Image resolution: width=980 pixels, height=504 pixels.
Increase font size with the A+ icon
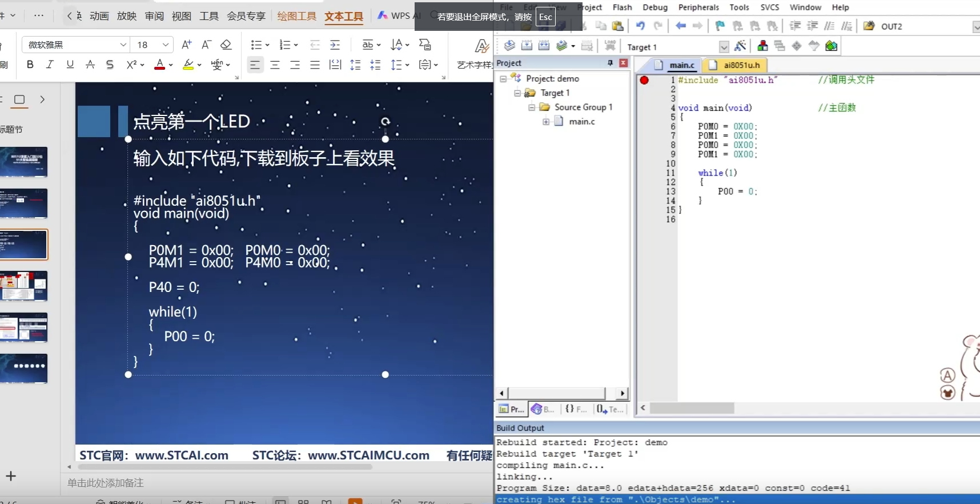(187, 45)
